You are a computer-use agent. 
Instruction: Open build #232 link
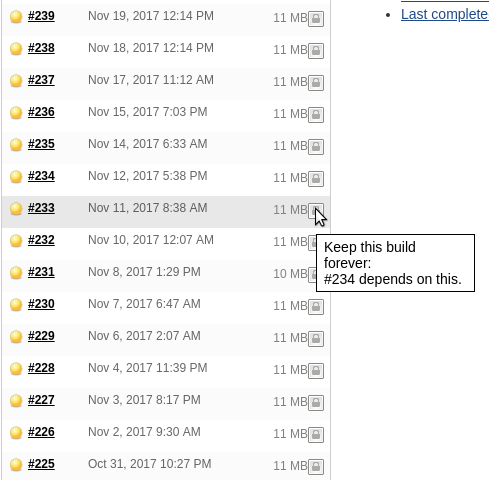(x=41, y=240)
